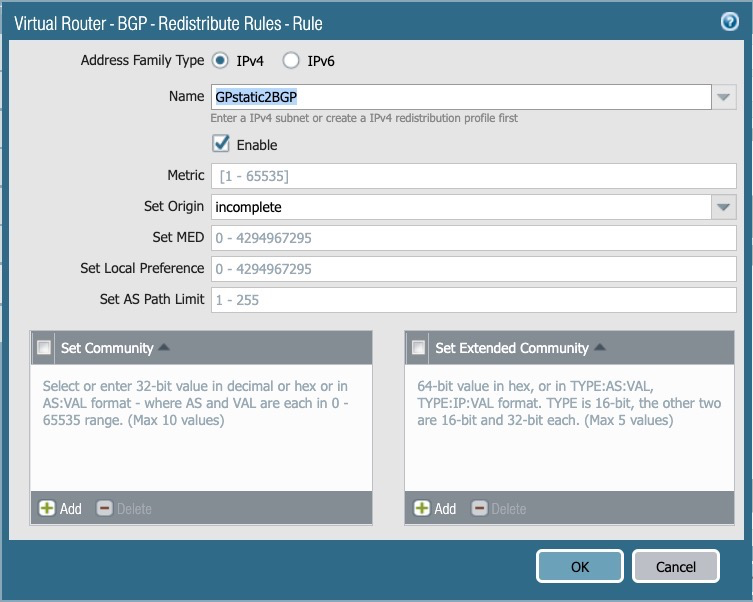Viewport: 753px width, 602px height.
Task: Check the Set Extended Community select-all checkbox
Action: pos(418,347)
